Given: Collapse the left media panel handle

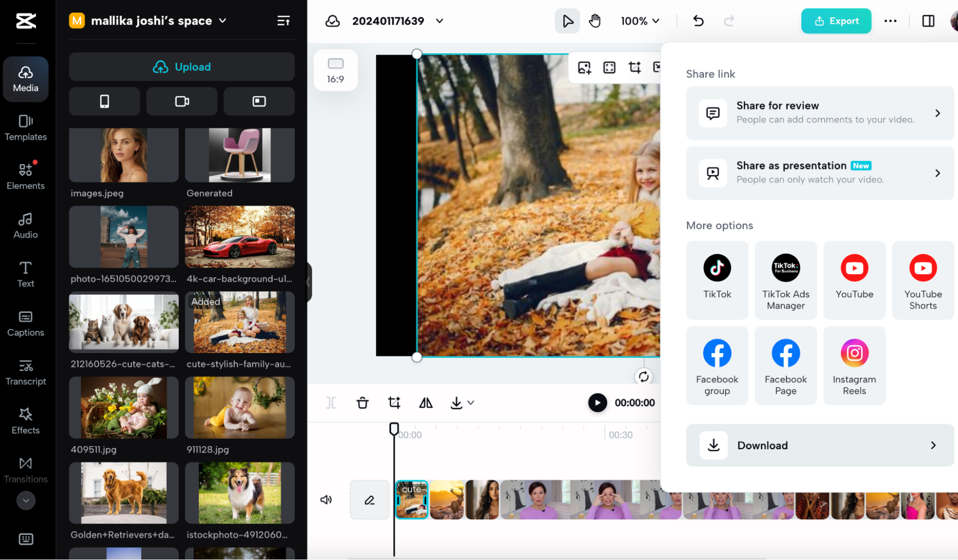Looking at the screenshot, I should pos(308,282).
